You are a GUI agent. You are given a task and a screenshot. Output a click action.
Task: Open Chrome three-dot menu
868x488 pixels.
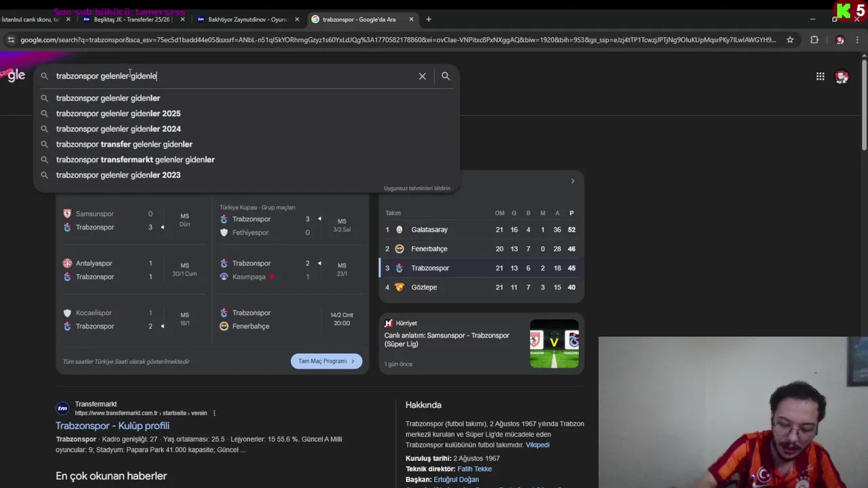pyautogui.click(x=858, y=40)
